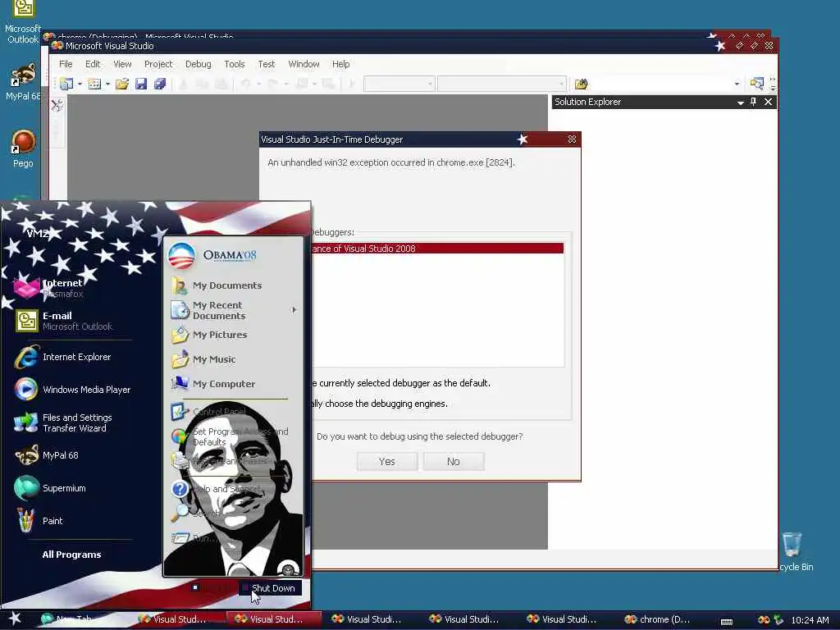Click No in Just-In-Time Debugger dialog
Image resolution: width=840 pixels, height=630 pixels.
pyautogui.click(x=453, y=462)
